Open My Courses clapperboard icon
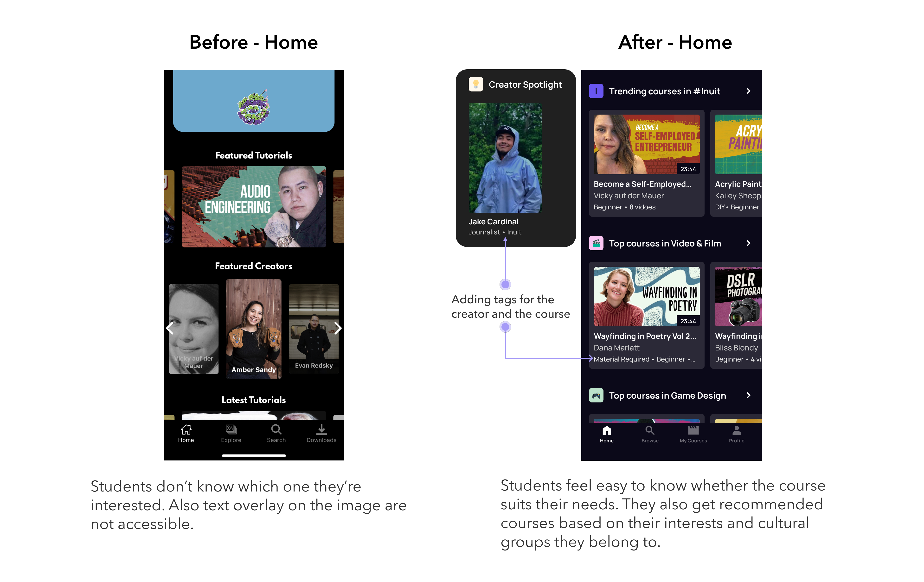 pyautogui.click(x=693, y=430)
